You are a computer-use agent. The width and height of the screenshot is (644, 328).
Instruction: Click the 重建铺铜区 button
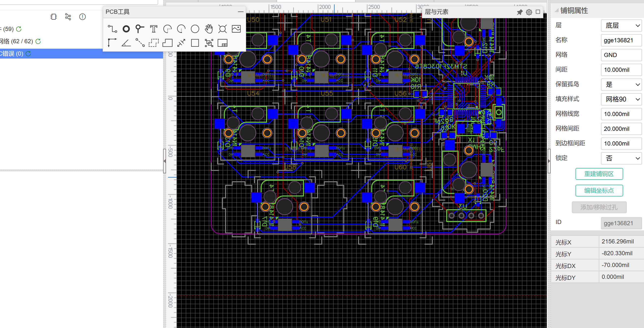click(599, 174)
